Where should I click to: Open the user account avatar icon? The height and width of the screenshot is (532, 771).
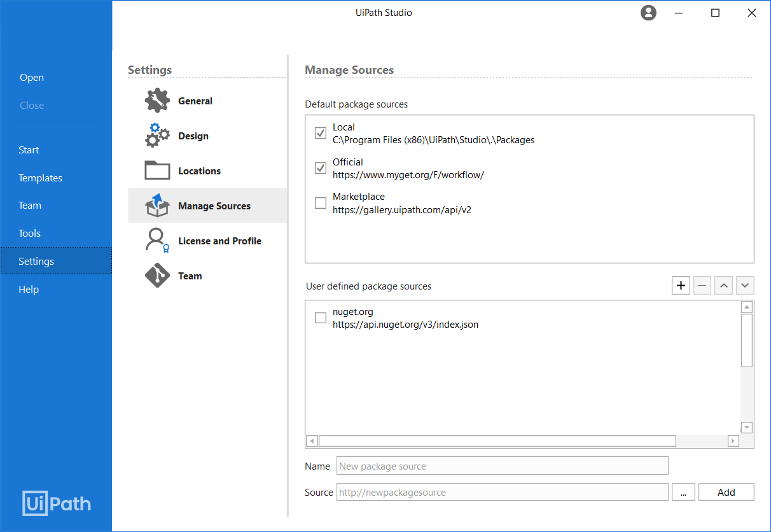(x=648, y=13)
